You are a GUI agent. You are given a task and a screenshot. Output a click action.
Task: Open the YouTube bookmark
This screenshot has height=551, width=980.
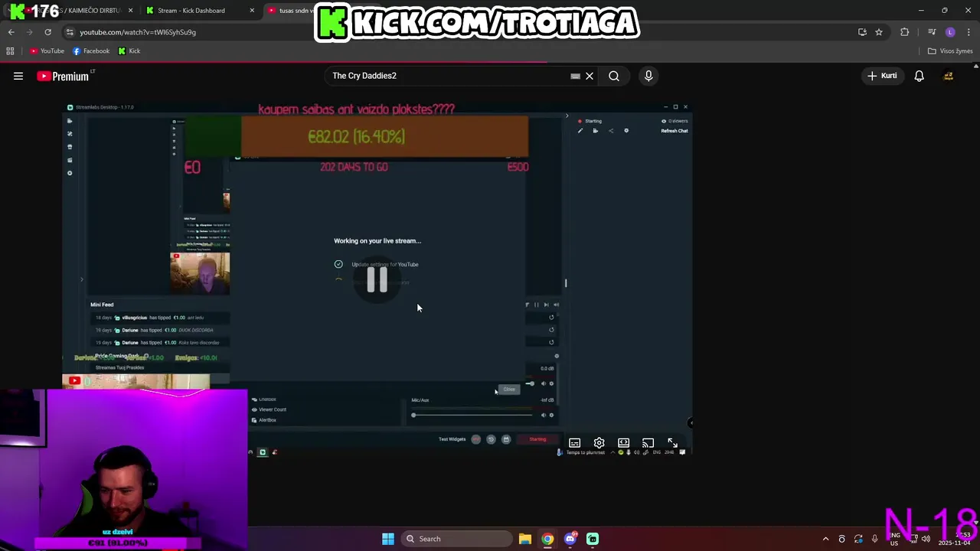pyautogui.click(x=47, y=51)
